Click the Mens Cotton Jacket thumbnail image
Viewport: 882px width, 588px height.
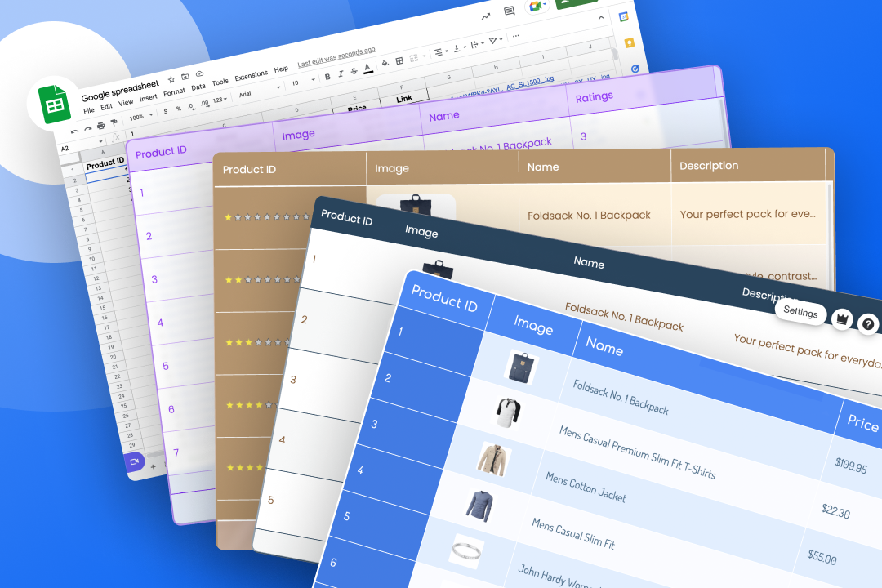tap(492, 458)
